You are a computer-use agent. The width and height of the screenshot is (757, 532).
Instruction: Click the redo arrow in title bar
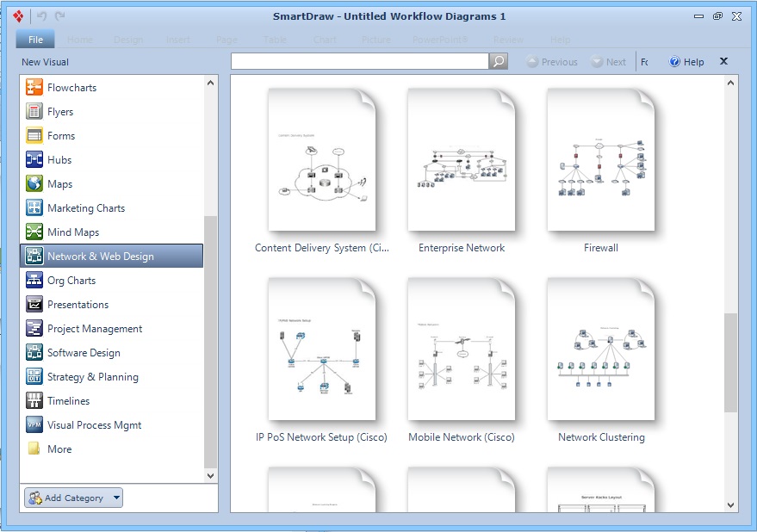click(x=60, y=16)
